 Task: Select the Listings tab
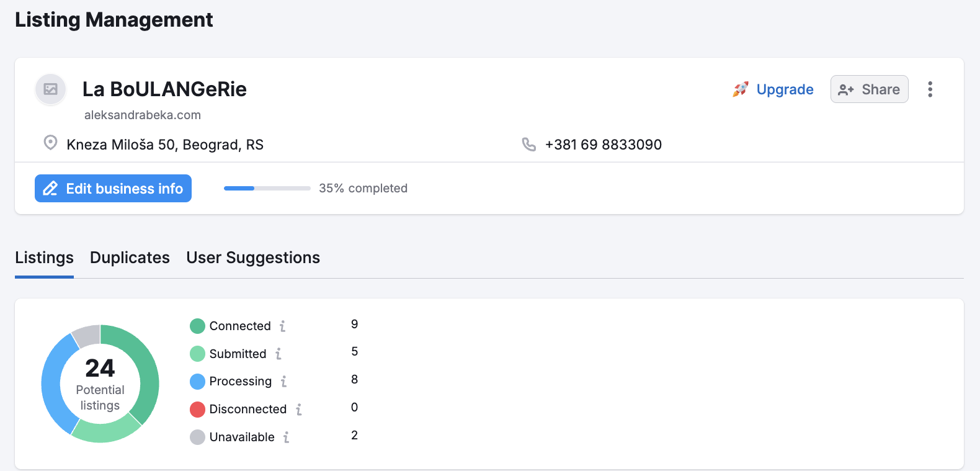point(43,257)
